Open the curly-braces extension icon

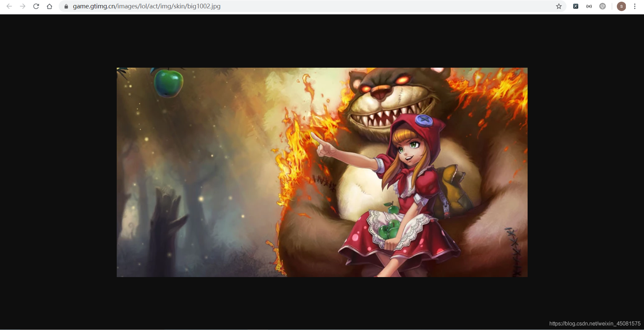(x=589, y=6)
